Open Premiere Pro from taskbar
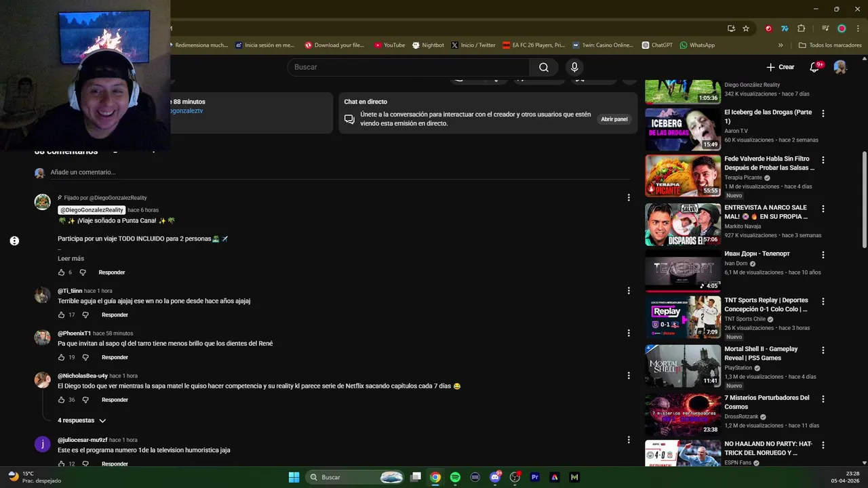This screenshot has height=488, width=868. pos(535,477)
